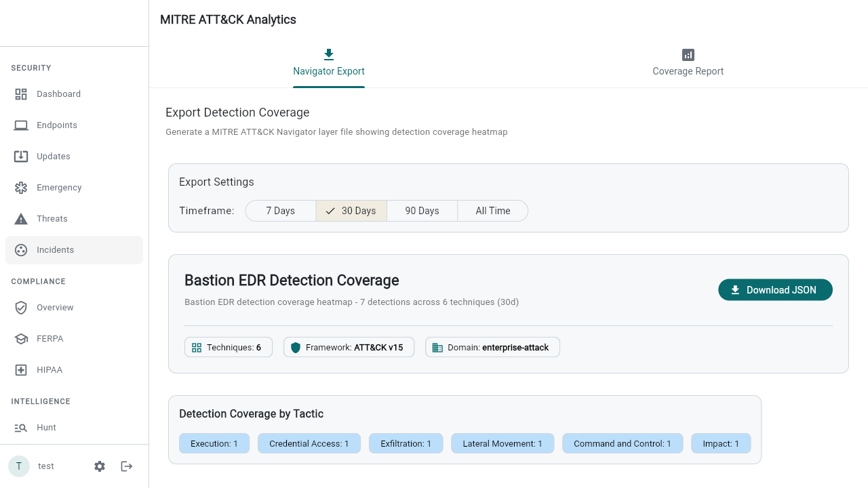Click the Execution: 1 tactic chip
The image size is (868, 488).
click(x=214, y=443)
